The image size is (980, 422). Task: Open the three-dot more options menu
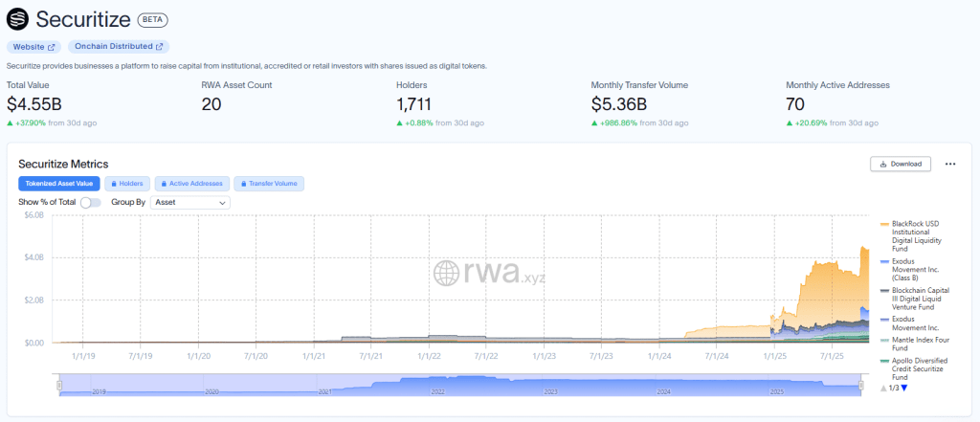pos(949,164)
